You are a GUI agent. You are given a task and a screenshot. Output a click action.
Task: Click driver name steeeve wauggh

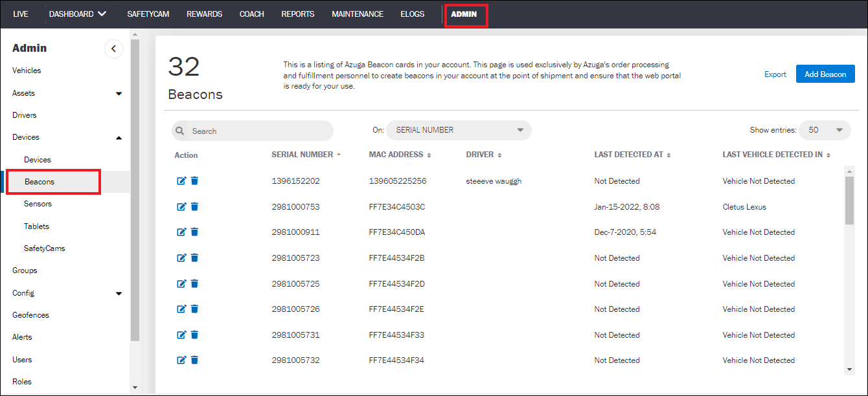(494, 181)
